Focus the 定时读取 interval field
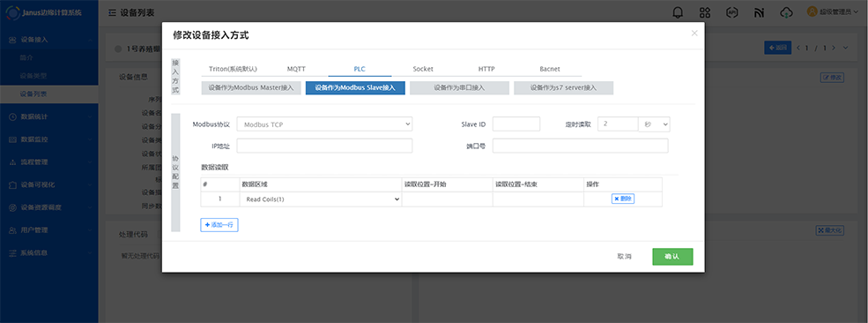The height and width of the screenshot is (323, 868). click(x=618, y=124)
